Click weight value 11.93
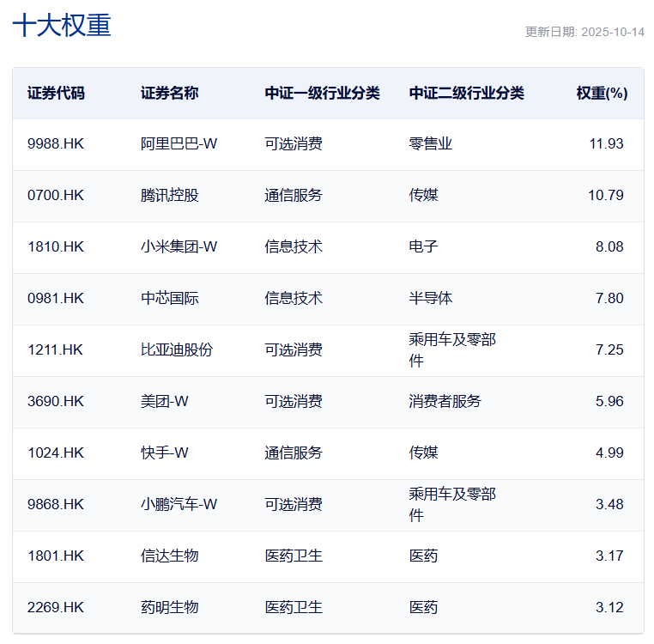654x644 pixels. pyautogui.click(x=606, y=144)
